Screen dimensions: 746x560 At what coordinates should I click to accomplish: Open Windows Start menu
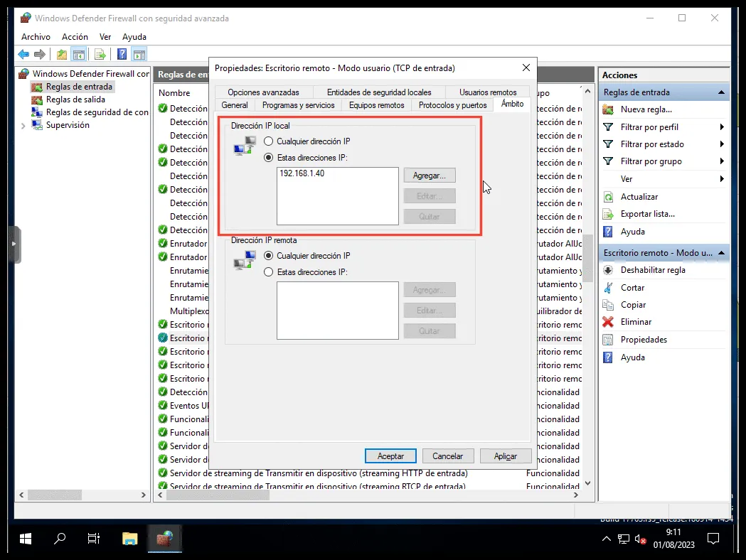coord(26,539)
